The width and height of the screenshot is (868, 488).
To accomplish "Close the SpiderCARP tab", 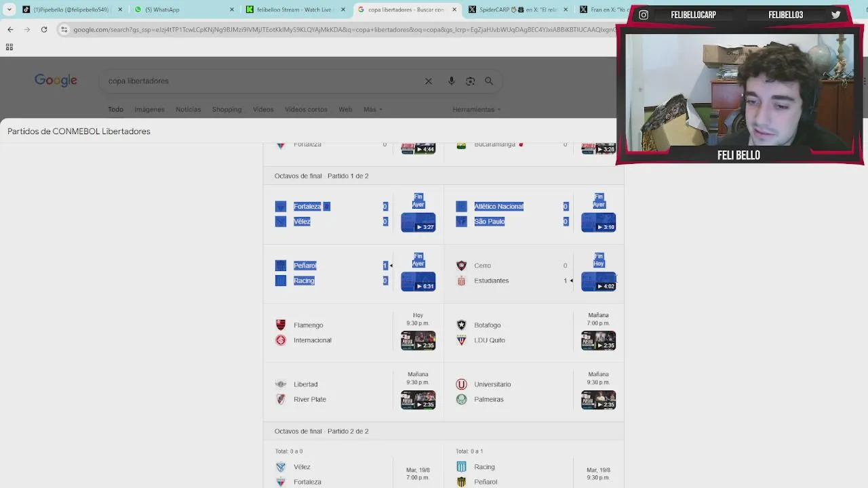I will click(x=566, y=9).
